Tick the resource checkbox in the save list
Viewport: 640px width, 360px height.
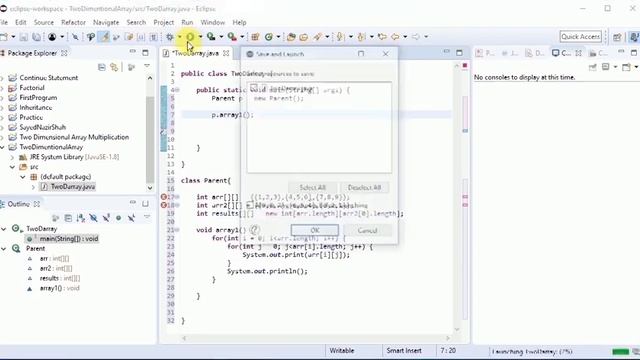coord(253,88)
